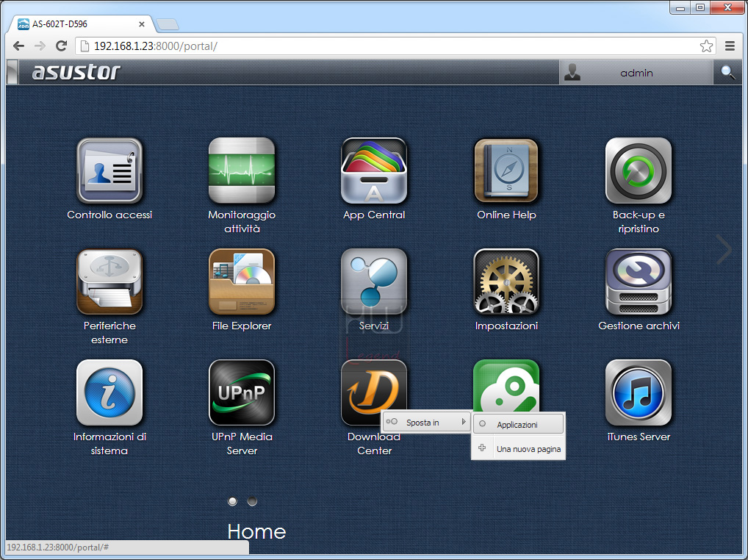Open Controllo accessi app

pyautogui.click(x=109, y=170)
